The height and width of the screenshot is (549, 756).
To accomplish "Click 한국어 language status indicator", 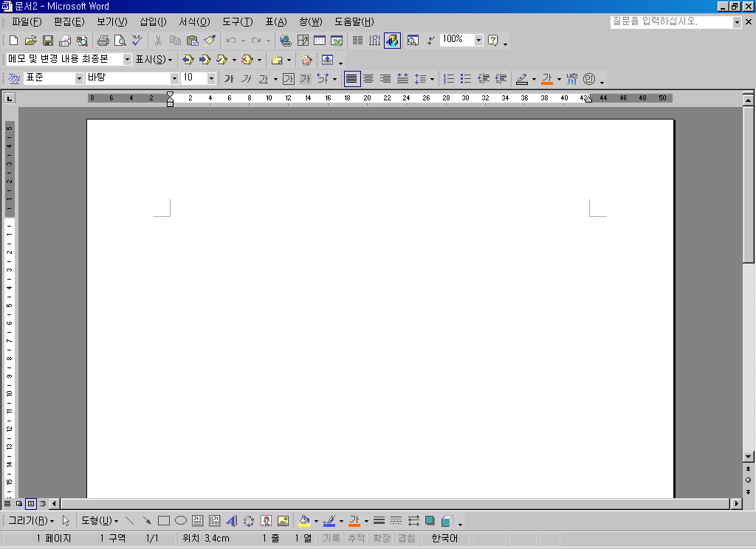I will click(x=444, y=539).
